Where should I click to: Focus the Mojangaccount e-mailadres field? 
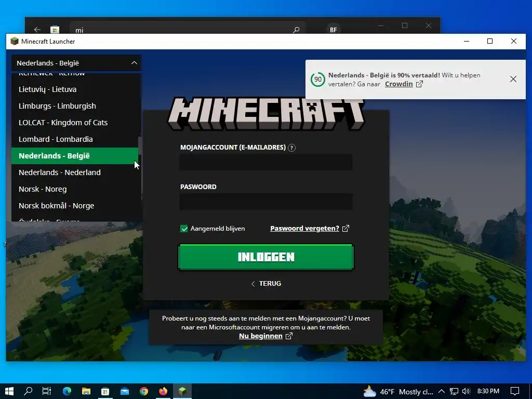[x=266, y=162]
